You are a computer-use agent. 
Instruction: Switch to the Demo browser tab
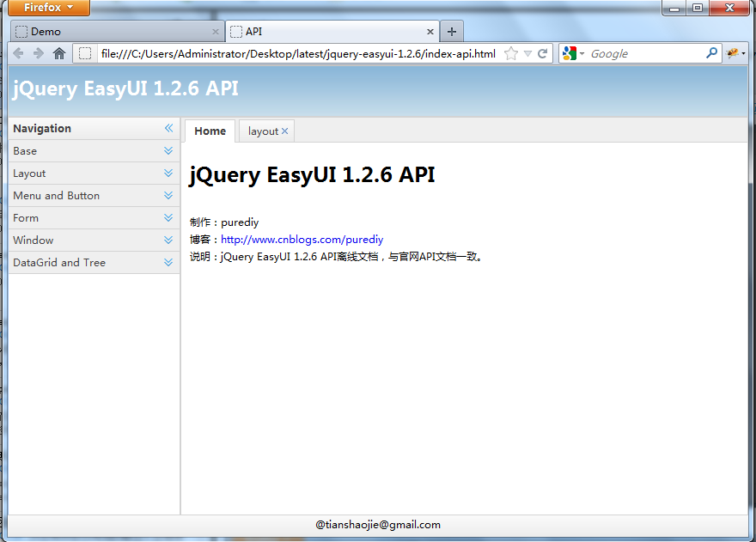tap(118, 32)
